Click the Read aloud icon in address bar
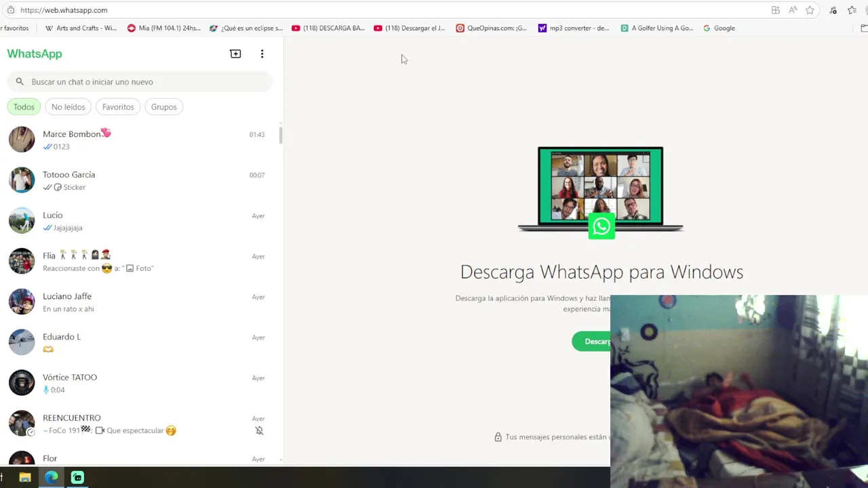Image resolution: width=868 pixels, height=488 pixels. point(793,10)
